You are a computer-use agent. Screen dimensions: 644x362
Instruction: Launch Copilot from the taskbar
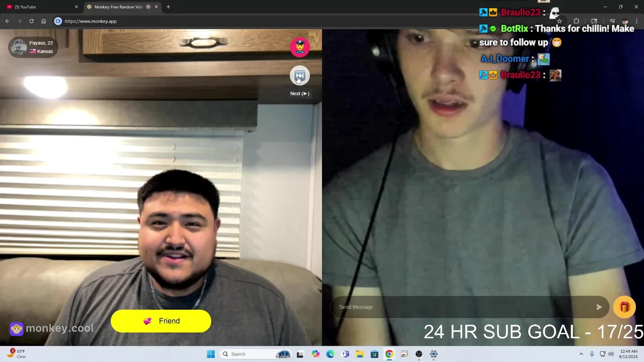pyautogui.click(x=315, y=354)
